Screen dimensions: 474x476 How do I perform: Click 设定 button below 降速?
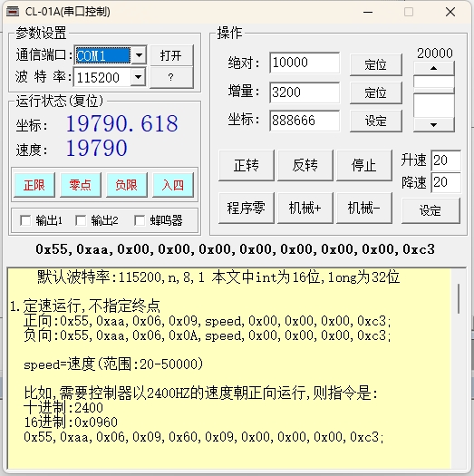coord(430,210)
